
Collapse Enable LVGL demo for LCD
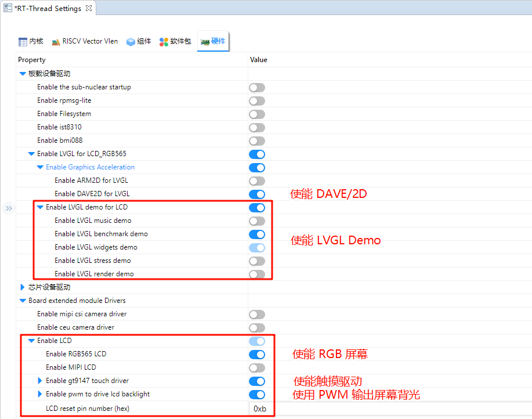click(x=40, y=207)
